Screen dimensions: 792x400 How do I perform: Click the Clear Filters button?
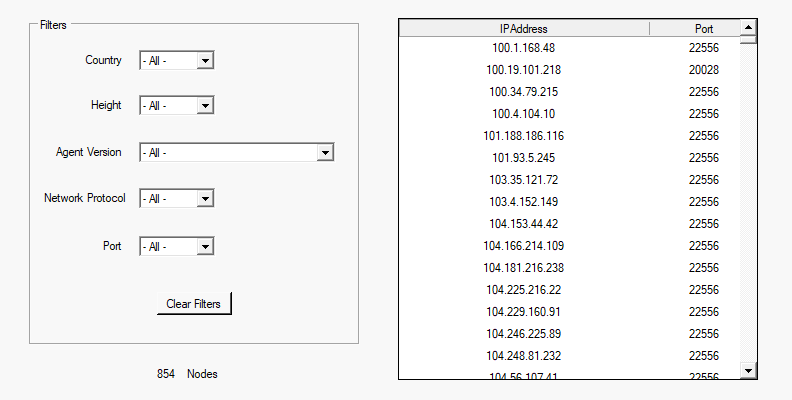click(194, 304)
